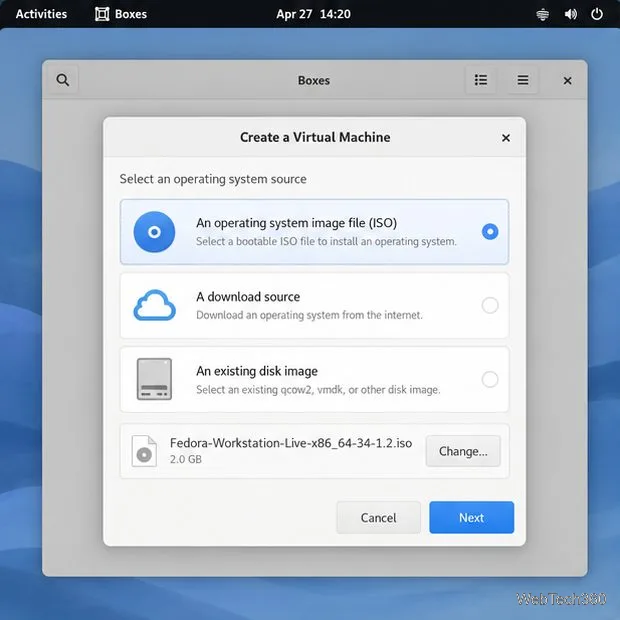620x620 pixels.
Task: Click the cloud download source icon
Action: (154, 305)
